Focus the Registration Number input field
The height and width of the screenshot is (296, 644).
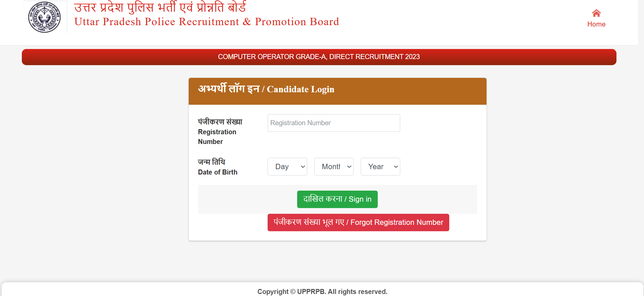[333, 123]
